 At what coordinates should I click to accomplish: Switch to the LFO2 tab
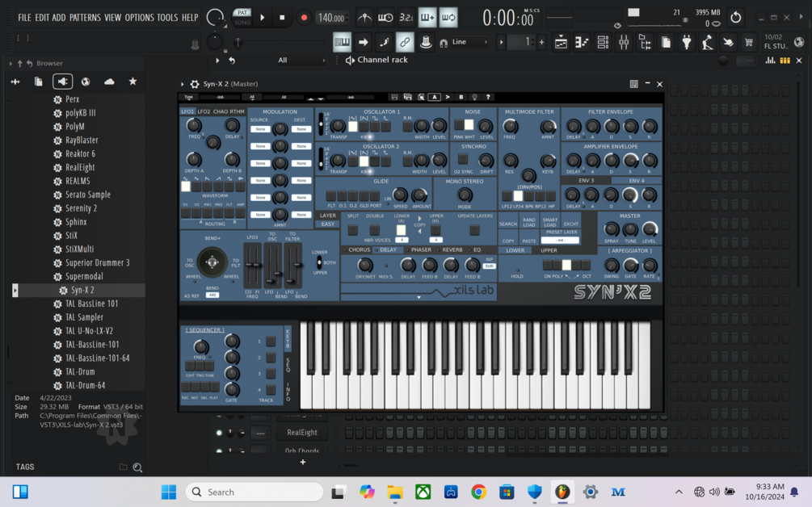204,111
